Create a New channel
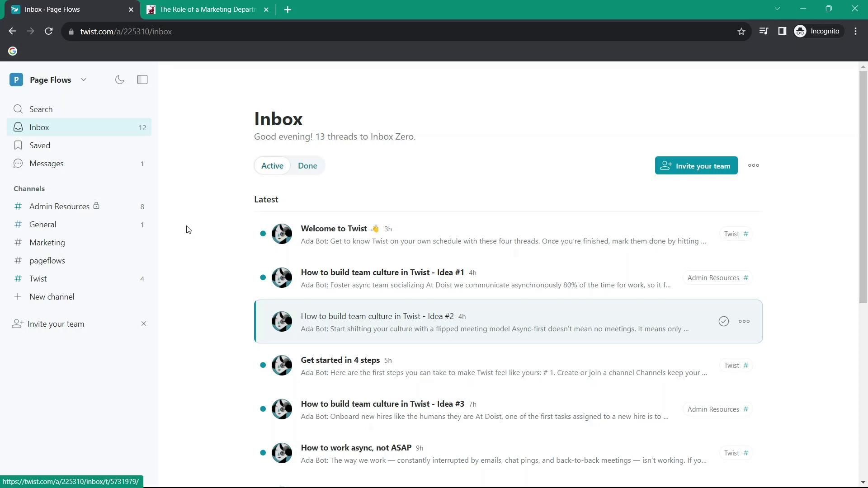The image size is (868, 488). click(52, 297)
